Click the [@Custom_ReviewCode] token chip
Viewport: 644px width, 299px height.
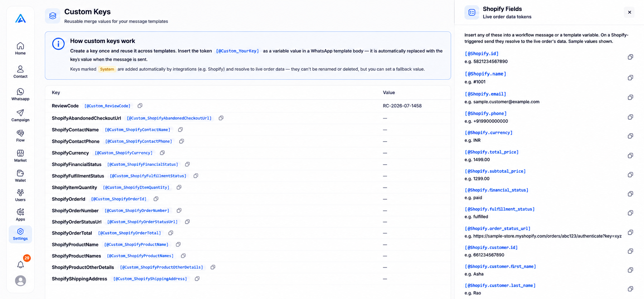[107, 106]
